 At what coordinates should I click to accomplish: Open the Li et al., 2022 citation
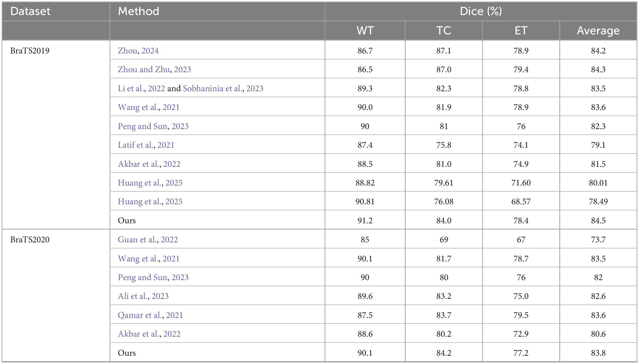(x=141, y=88)
